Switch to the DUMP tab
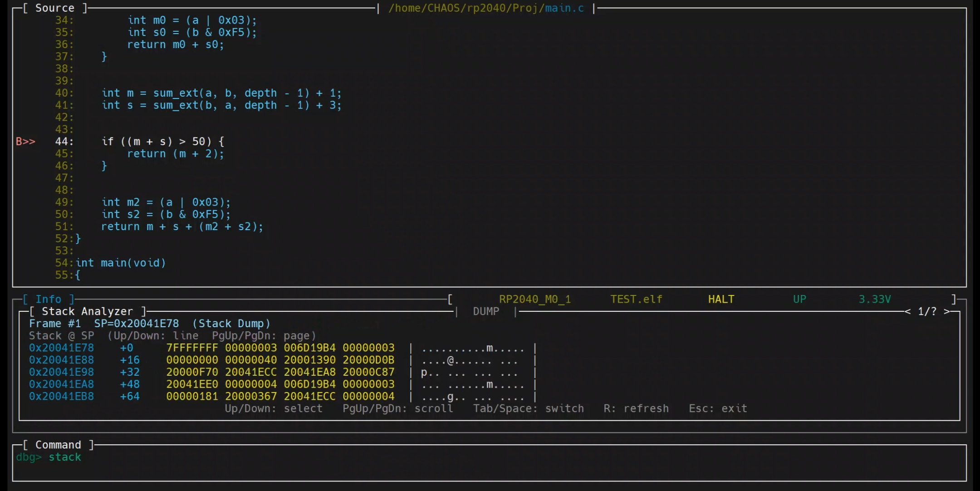Viewport: 980px width, 491px height. (486, 312)
